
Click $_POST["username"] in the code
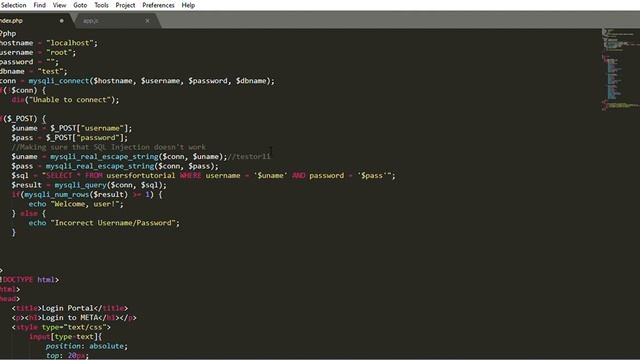pyautogui.click(x=89, y=128)
